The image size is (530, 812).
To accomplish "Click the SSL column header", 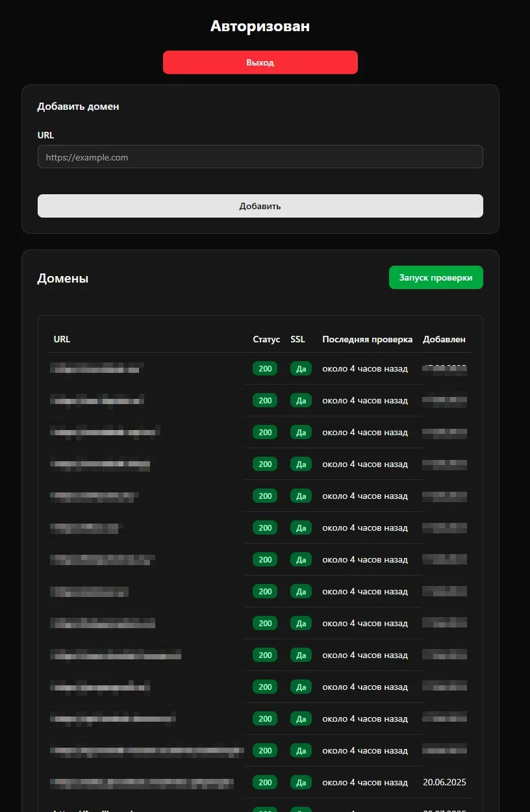I will pyautogui.click(x=297, y=339).
